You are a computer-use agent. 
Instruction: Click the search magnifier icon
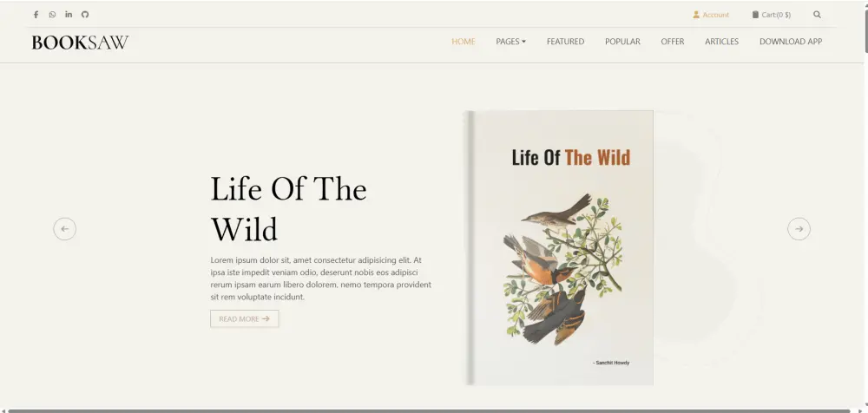click(817, 15)
